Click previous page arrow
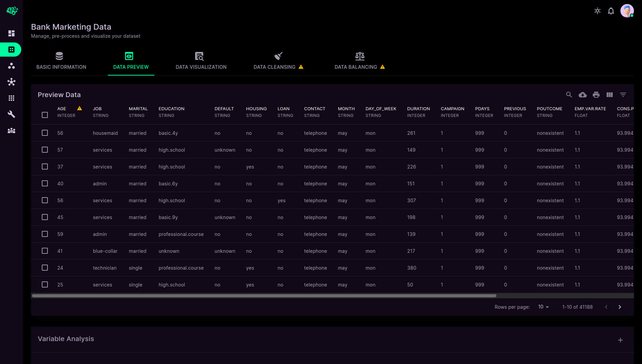 pyautogui.click(x=606, y=307)
